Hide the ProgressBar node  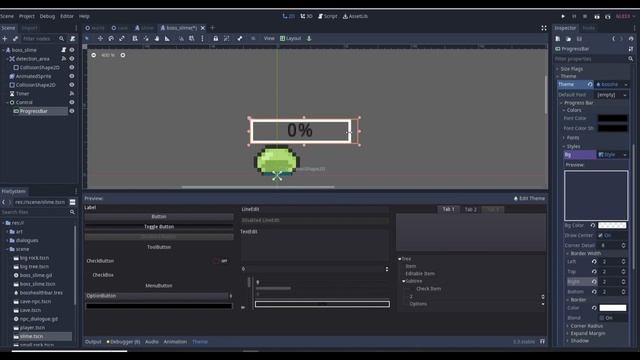(x=72, y=111)
